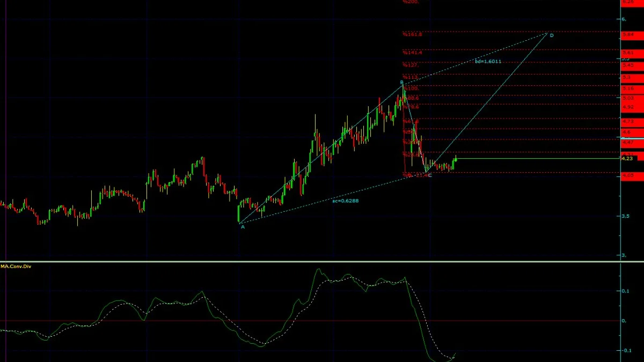Click the %127 Fibonacci extension label

(411, 64)
